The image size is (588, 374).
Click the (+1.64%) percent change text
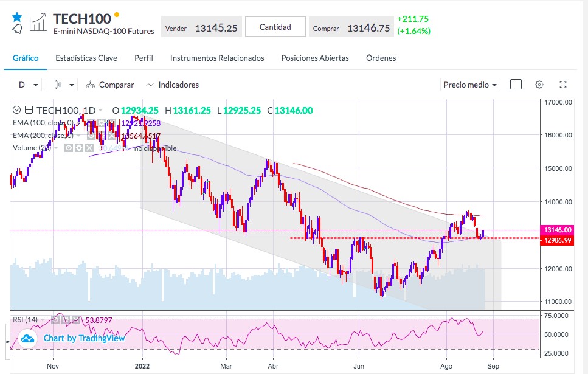coord(414,31)
